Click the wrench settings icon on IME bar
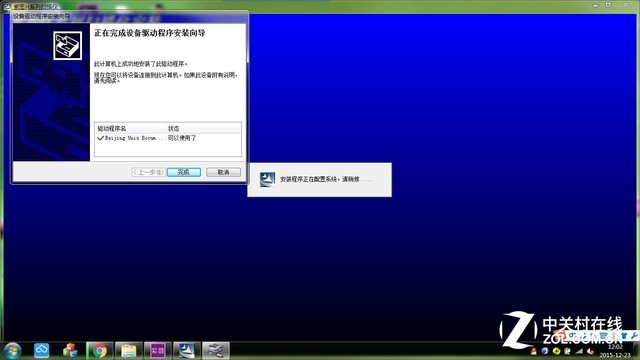Screen dimensions: 640x360 coord(634,336)
